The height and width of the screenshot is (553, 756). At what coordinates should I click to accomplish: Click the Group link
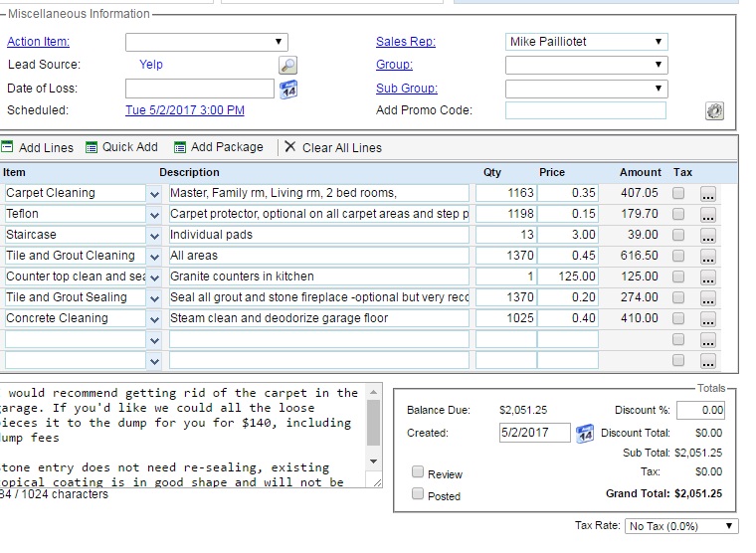click(394, 64)
